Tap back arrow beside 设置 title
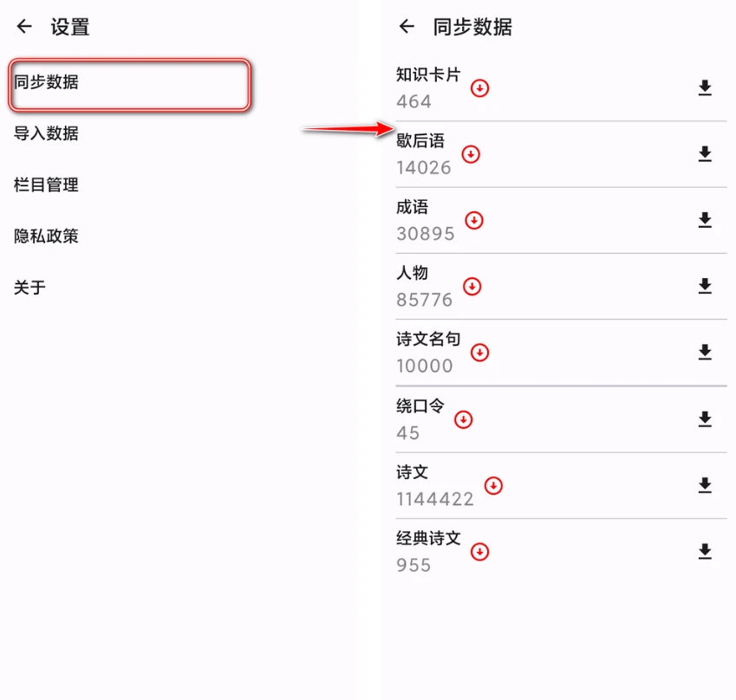736x700 pixels. pyautogui.click(x=24, y=27)
